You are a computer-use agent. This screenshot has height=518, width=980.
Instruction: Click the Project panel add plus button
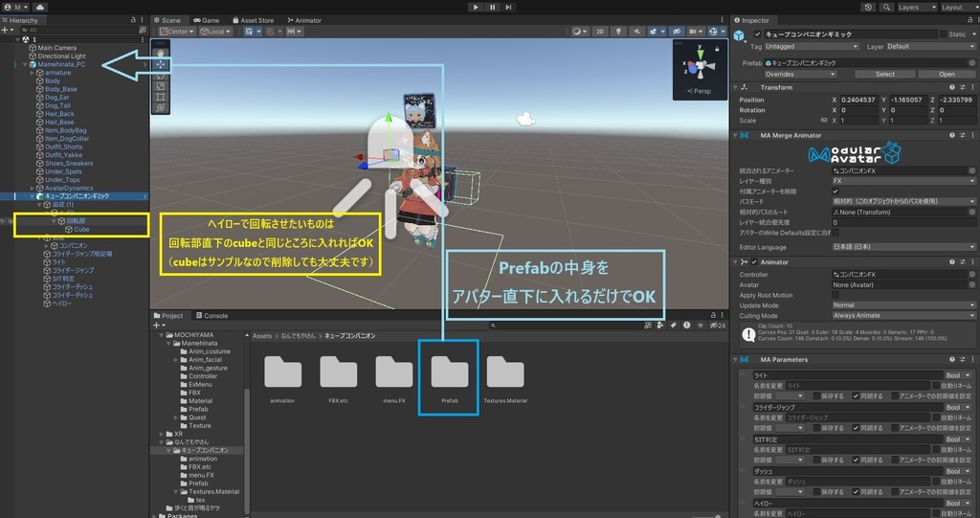(x=157, y=325)
